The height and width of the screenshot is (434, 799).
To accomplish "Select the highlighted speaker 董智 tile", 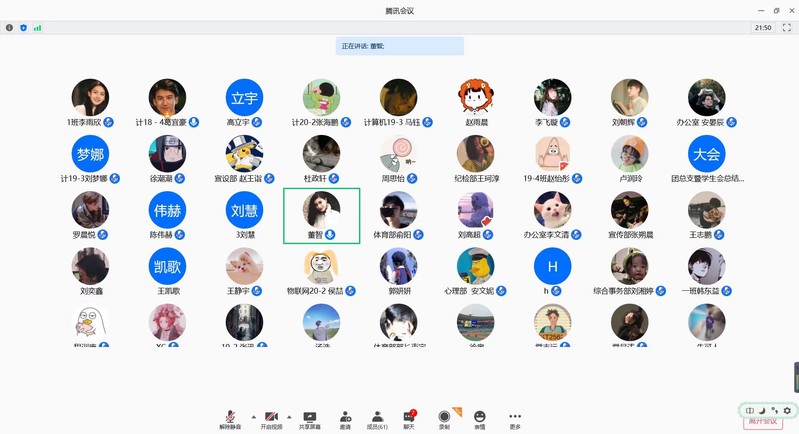I will coord(321,215).
